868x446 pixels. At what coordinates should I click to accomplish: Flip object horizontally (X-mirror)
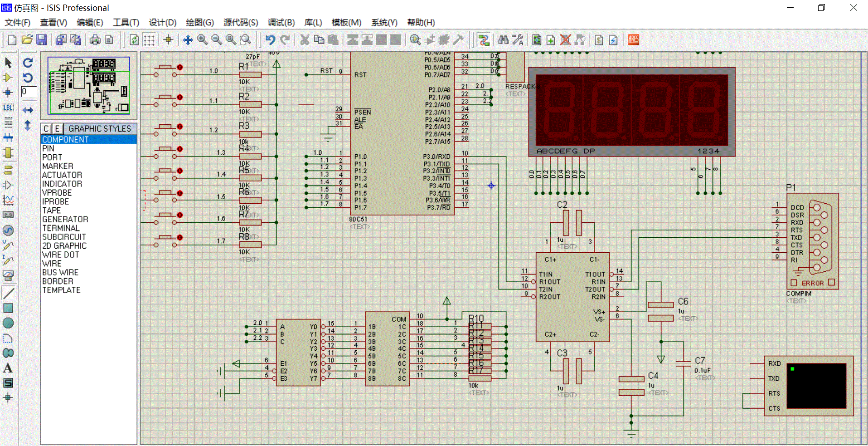(x=28, y=110)
